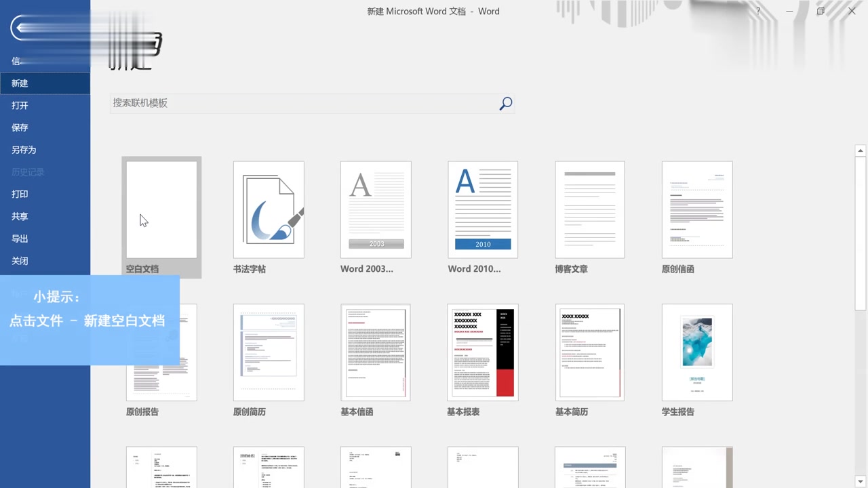The image size is (868, 488).
Task: Click the 基本信函 label text
Action: pos(357,411)
